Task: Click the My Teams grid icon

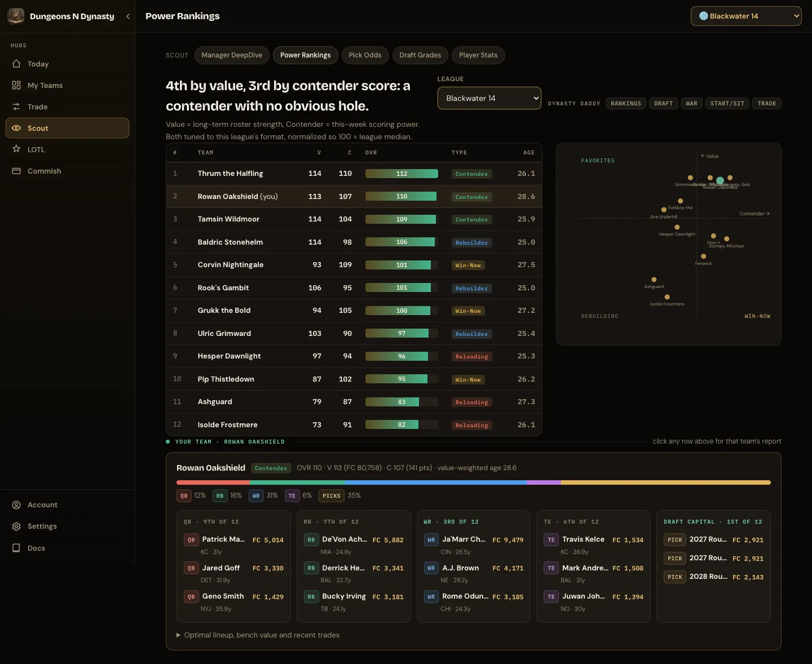Action: click(x=16, y=85)
